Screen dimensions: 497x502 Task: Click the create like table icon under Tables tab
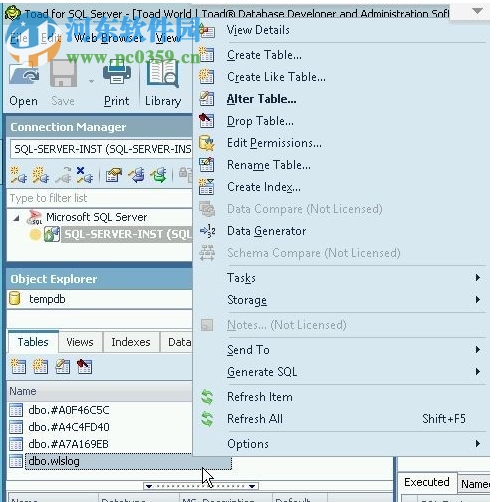click(40, 366)
